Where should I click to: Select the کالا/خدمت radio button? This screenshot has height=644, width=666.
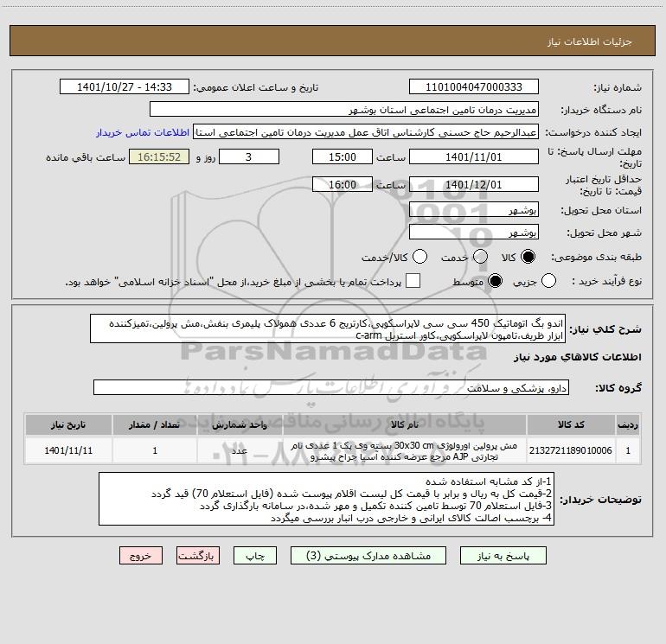click(419, 257)
